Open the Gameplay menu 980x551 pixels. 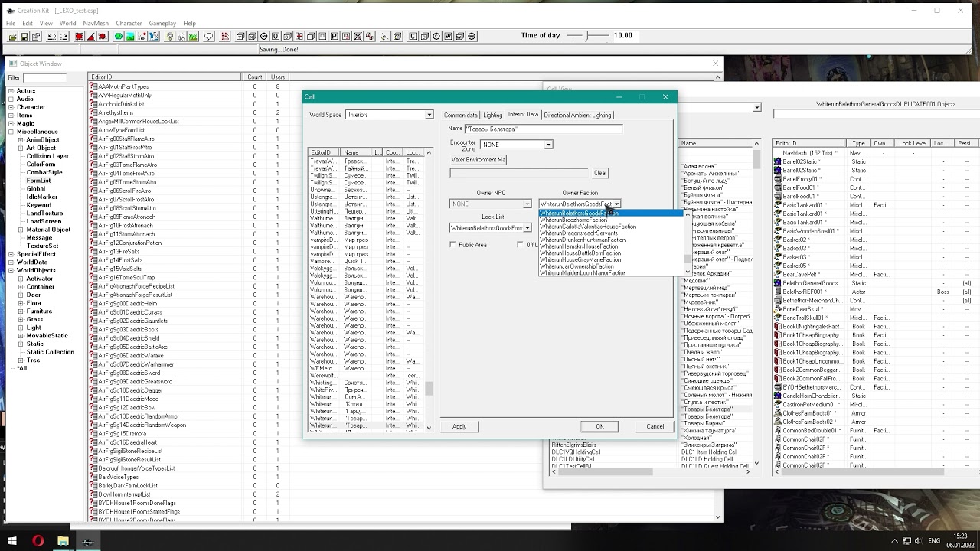pos(162,23)
